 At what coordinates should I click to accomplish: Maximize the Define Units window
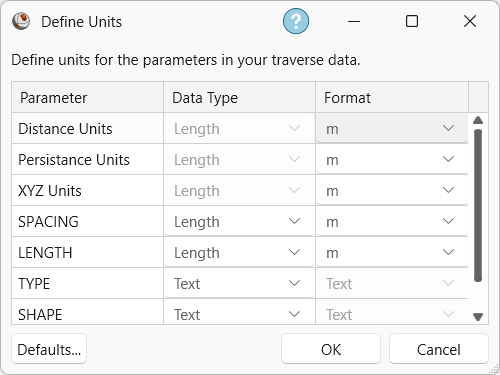412,21
